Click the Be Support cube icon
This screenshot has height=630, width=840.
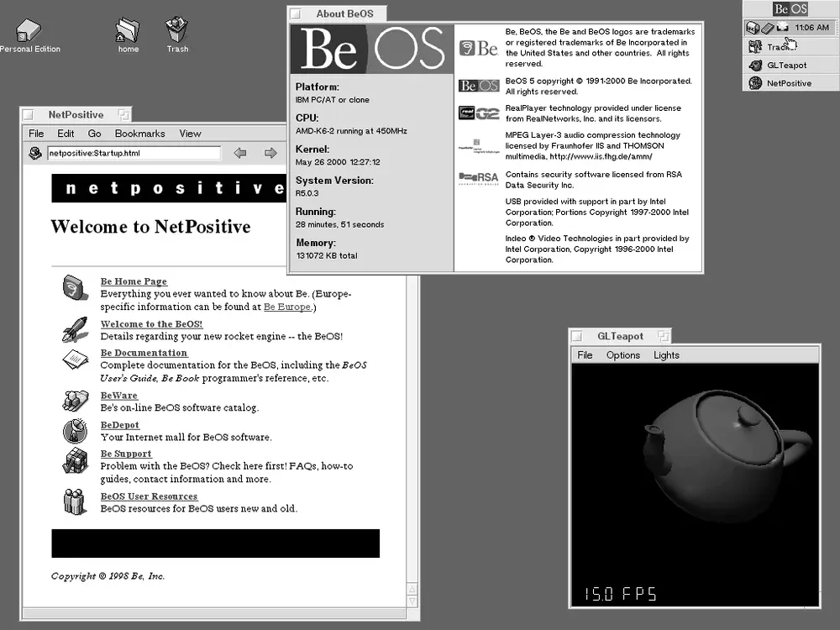pyautogui.click(x=75, y=460)
